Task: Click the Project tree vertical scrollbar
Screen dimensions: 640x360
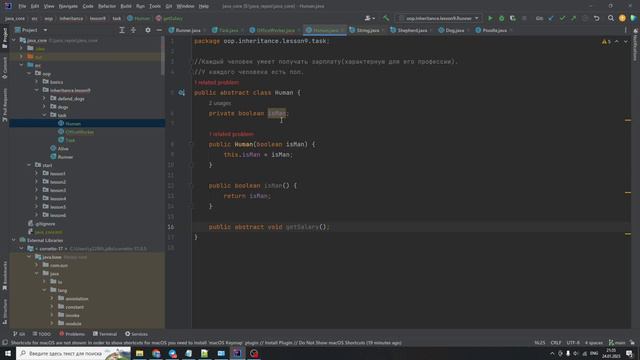Action: (x=163, y=57)
